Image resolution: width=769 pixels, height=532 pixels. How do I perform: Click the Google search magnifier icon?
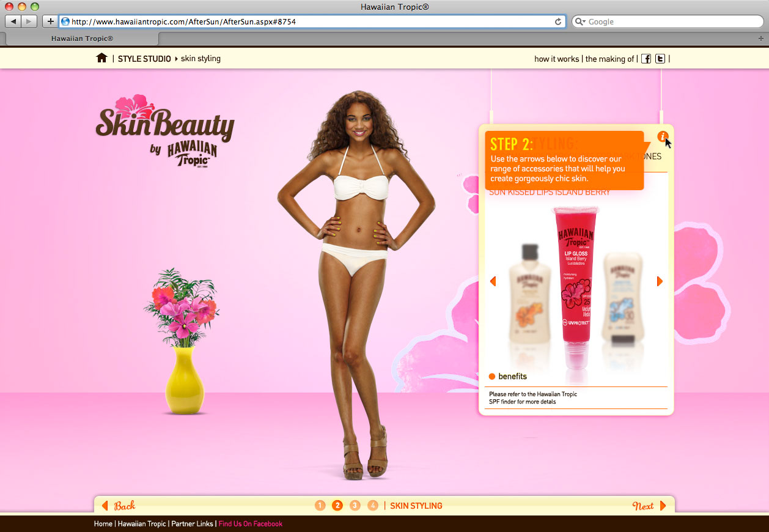pos(580,21)
